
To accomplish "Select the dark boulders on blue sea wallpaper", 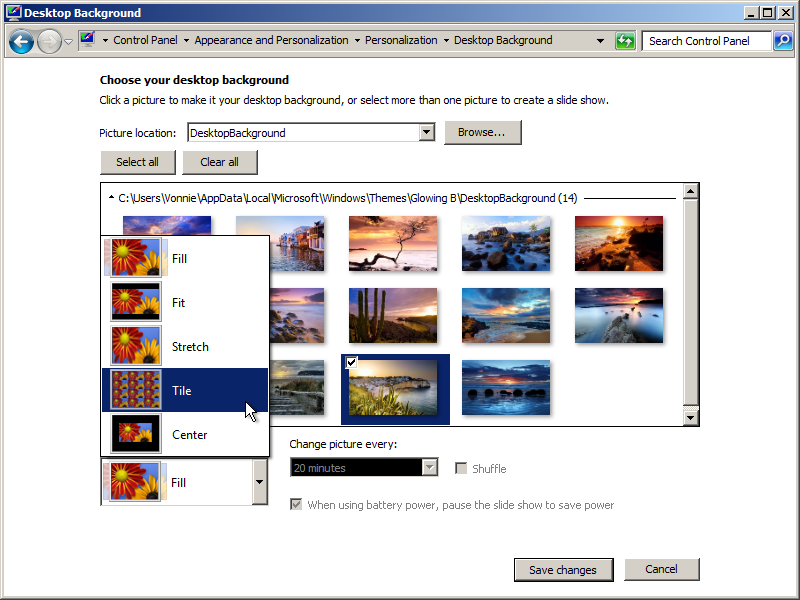I will tap(506, 387).
